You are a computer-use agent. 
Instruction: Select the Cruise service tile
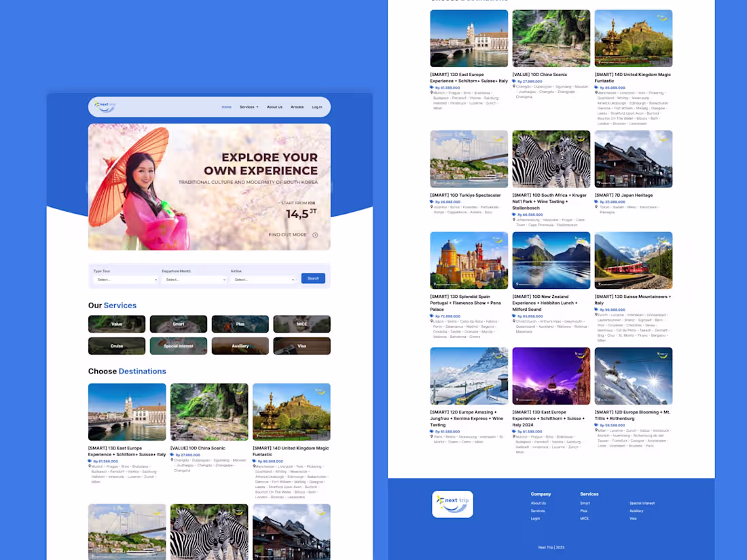(x=116, y=346)
